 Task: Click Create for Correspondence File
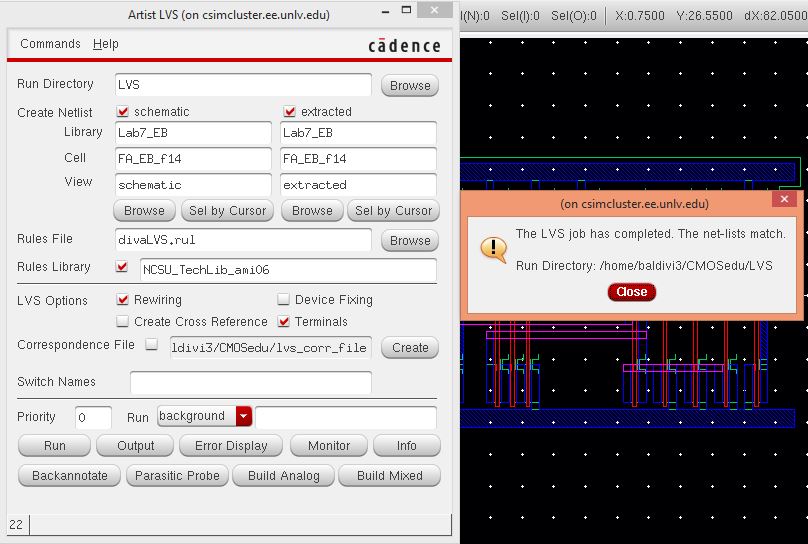410,348
